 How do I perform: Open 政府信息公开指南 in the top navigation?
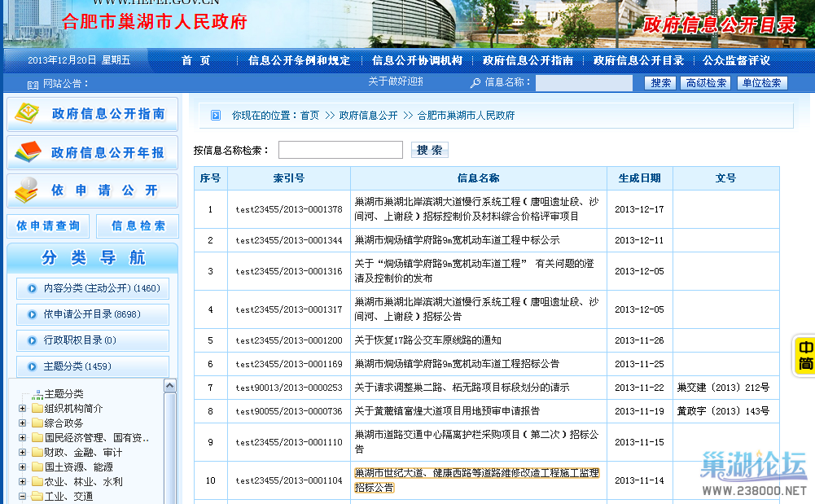coord(528,61)
